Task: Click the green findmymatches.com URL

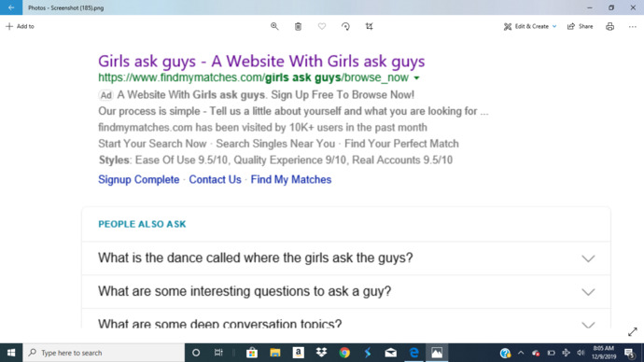Action: 254,77
